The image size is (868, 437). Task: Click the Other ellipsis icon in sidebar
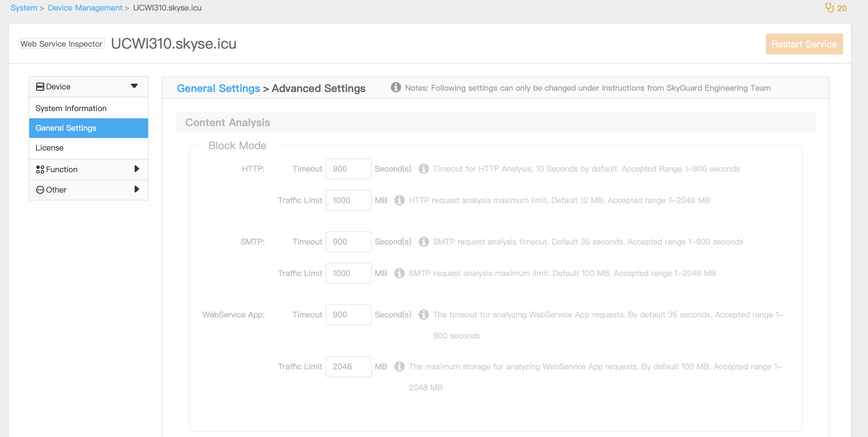[x=40, y=190]
